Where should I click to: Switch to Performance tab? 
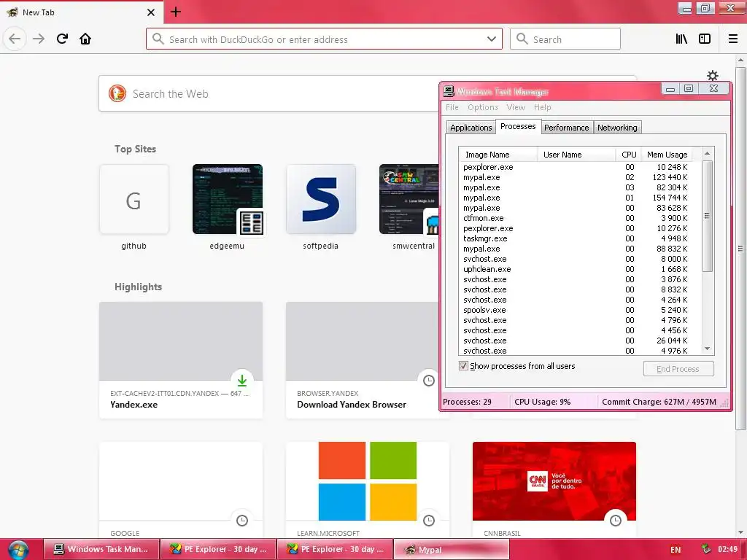click(566, 127)
